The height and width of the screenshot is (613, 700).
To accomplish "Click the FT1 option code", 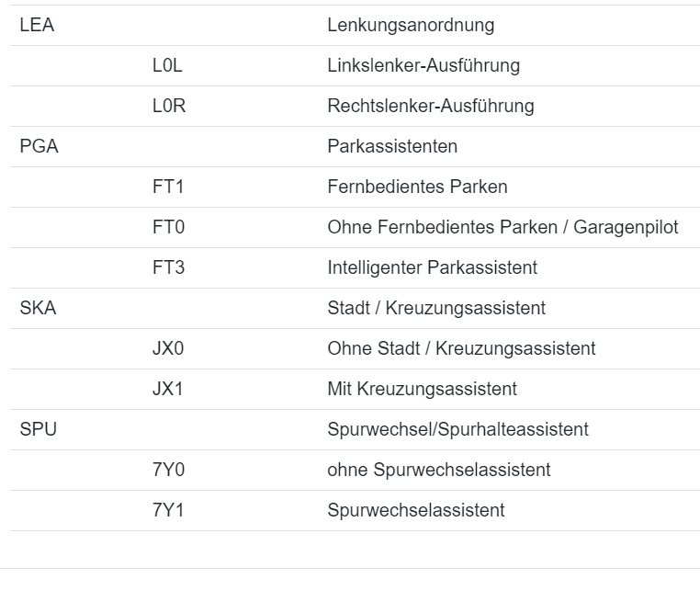I will [168, 187].
